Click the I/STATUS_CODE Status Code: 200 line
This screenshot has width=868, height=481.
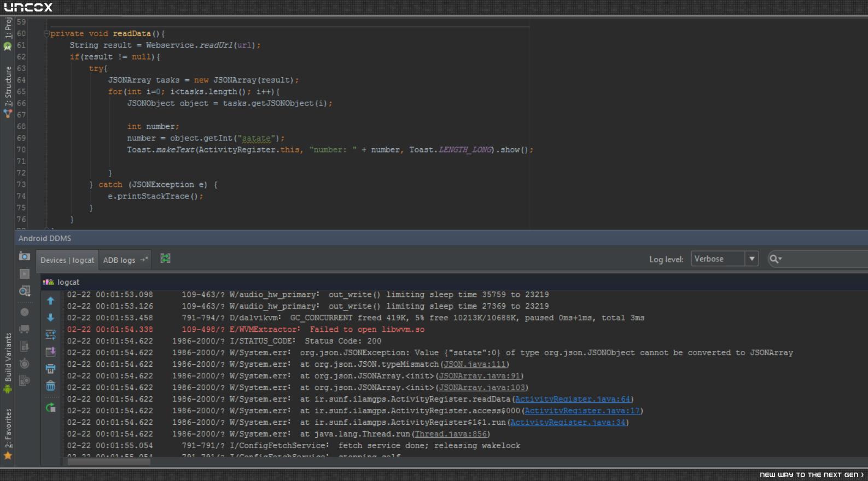224,341
